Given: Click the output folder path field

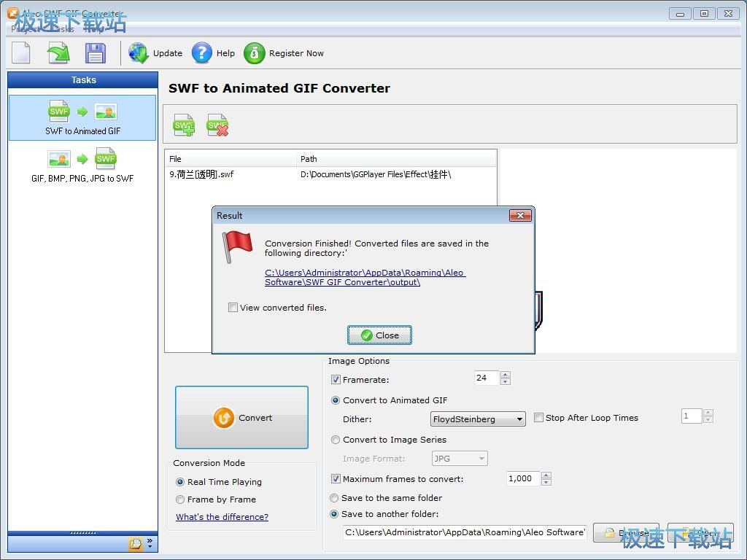Looking at the screenshot, I should pos(465,532).
